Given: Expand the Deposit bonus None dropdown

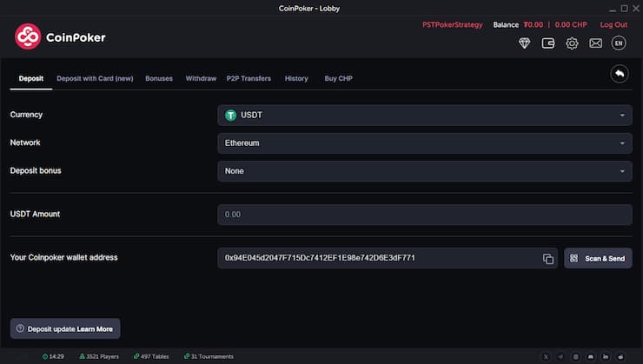Looking at the screenshot, I should tap(424, 171).
